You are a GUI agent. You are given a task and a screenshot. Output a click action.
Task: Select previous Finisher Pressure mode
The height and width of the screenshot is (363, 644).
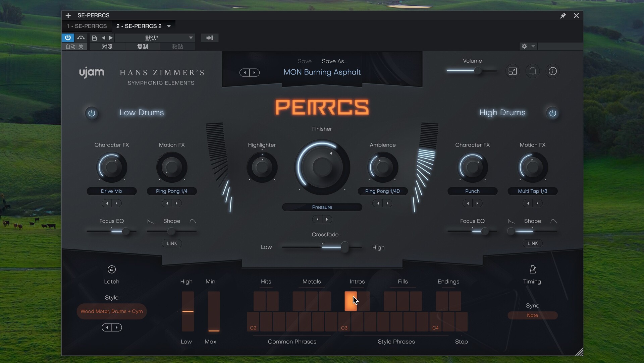pyautogui.click(x=317, y=219)
